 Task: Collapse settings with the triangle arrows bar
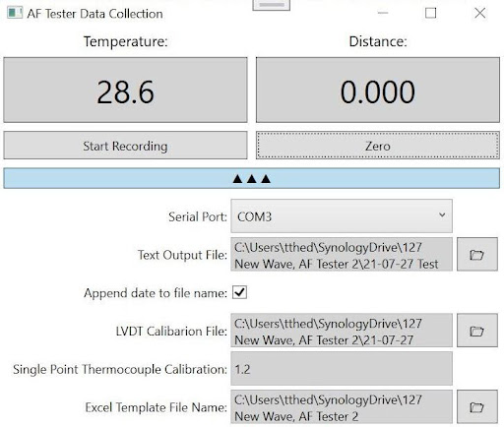pos(252,178)
